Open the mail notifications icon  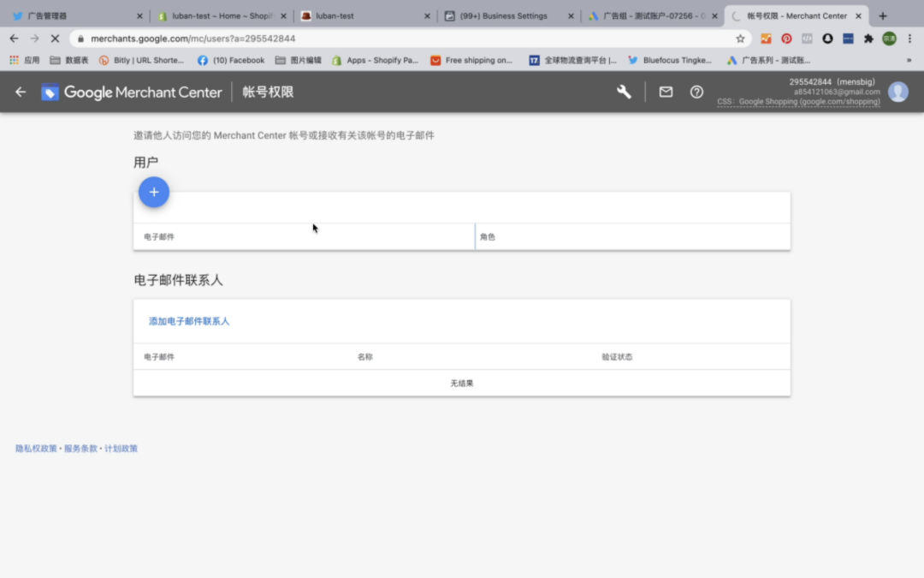click(x=666, y=92)
